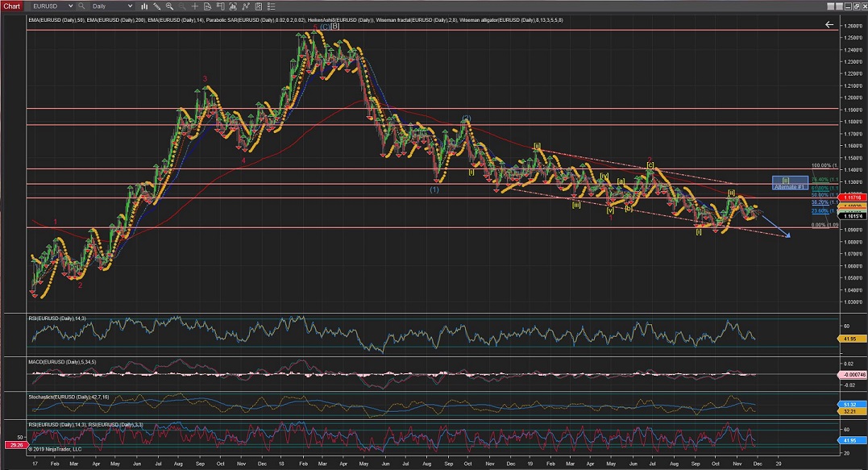Select the Chart tab label
The image size is (868, 470).
[10, 6]
